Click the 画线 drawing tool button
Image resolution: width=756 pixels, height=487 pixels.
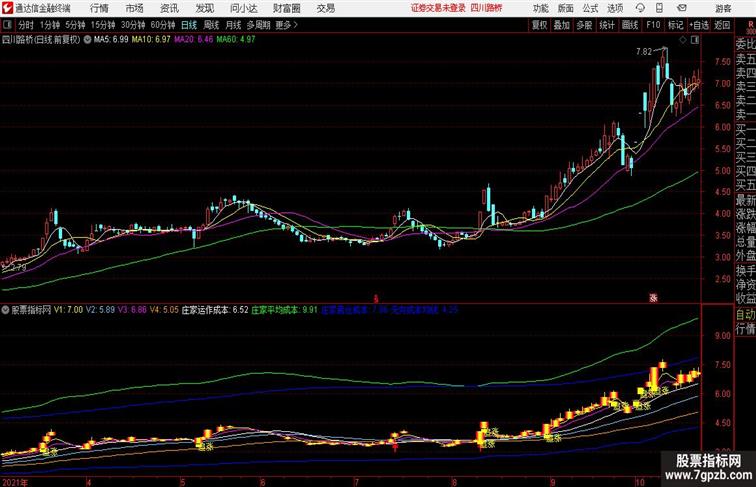630,25
